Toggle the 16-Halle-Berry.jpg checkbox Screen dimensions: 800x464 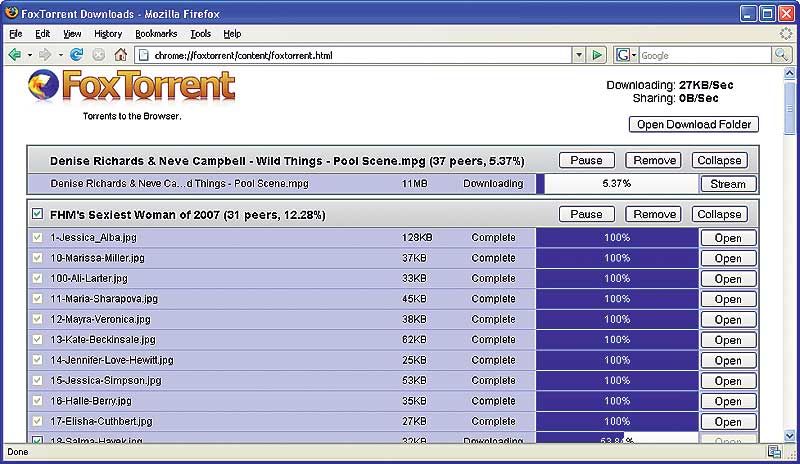tap(37, 401)
